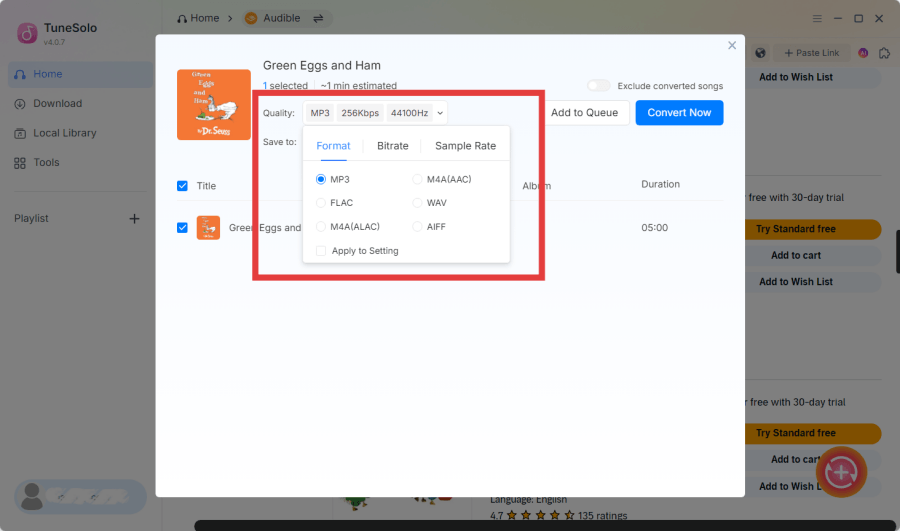This screenshot has width=900, height=531.
Task: Select the FLAC format radio
Action: (x=321, y=203)
